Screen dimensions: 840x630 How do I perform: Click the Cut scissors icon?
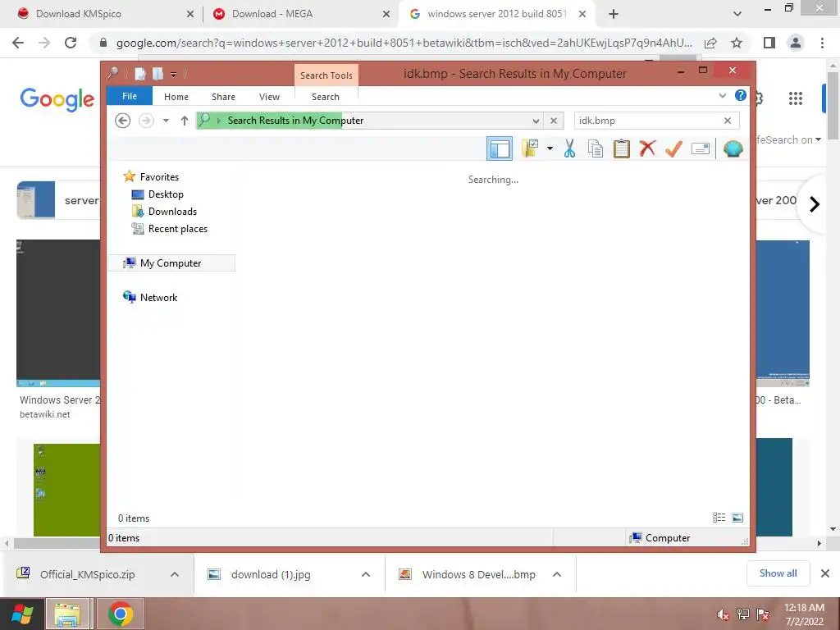(569, 148)
